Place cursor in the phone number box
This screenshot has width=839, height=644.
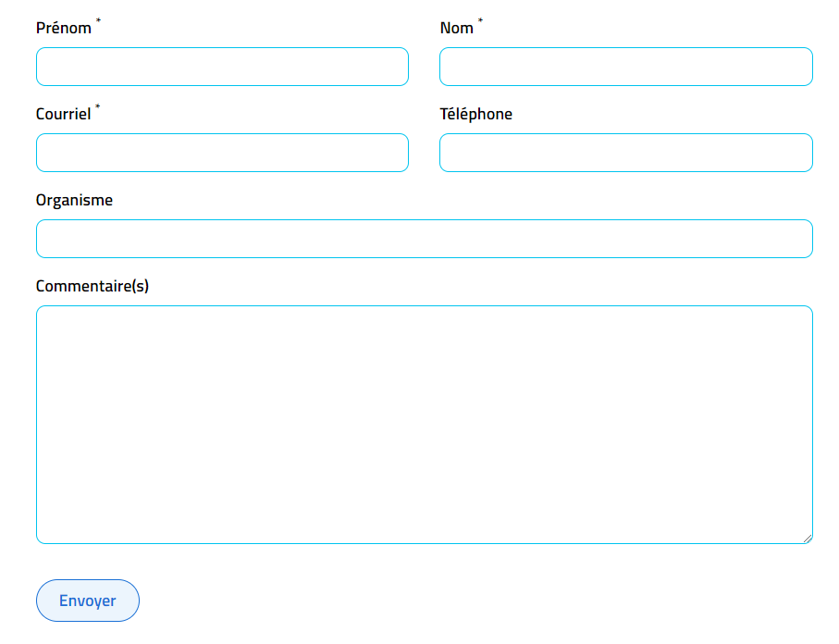pyautogui.click(x=625, y=153)
